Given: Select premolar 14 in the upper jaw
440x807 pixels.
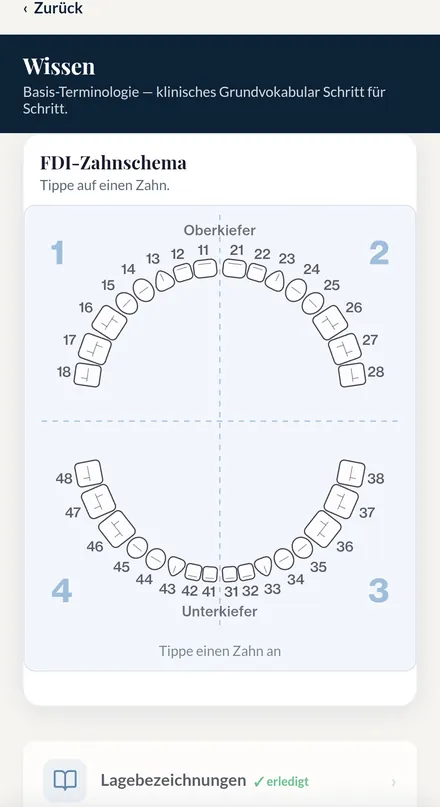Looking at the screenshot, I should tap(144, 290).
